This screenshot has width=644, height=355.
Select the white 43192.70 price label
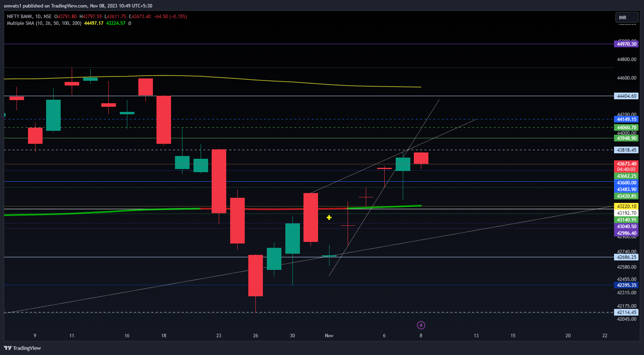(x=626, y=213)
